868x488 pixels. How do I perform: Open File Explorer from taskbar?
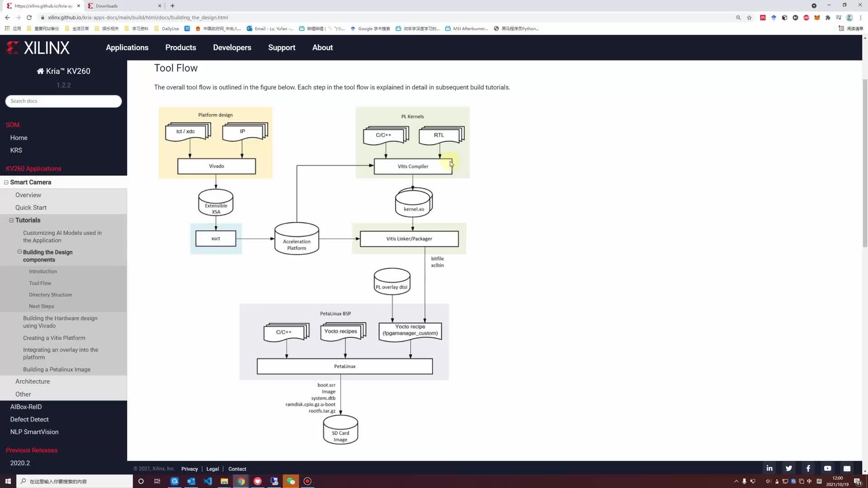tap(224, 481)
